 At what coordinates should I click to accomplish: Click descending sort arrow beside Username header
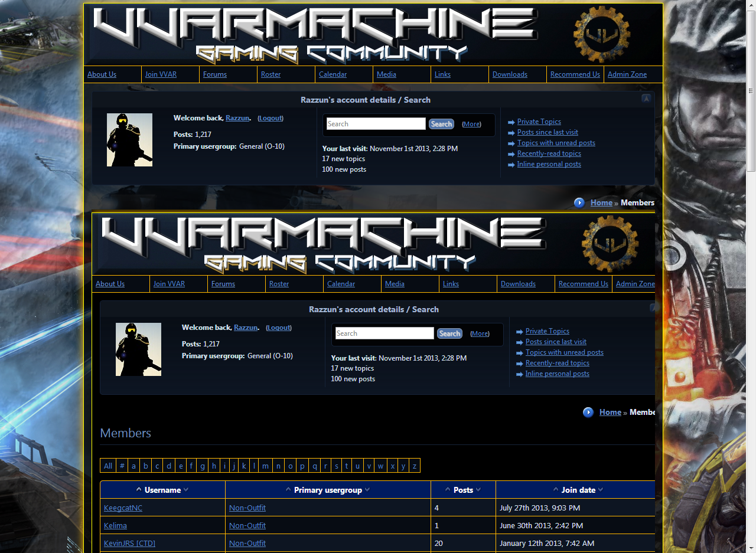186,490
